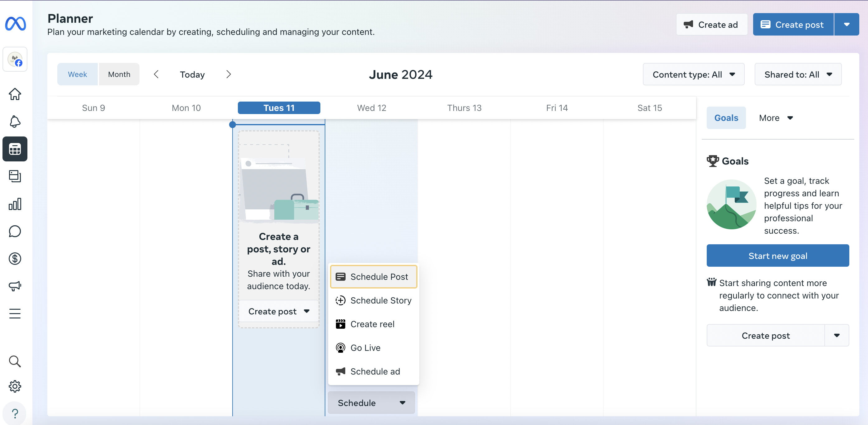
Task: Select Fri 14 day header
Action: coord(557,107)
